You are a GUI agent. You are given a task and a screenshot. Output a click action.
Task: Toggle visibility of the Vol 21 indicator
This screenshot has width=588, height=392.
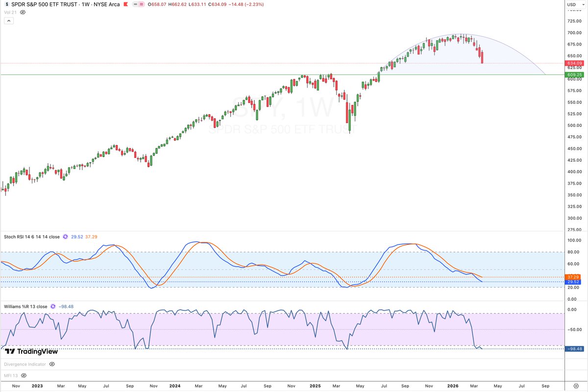[22, 12]
